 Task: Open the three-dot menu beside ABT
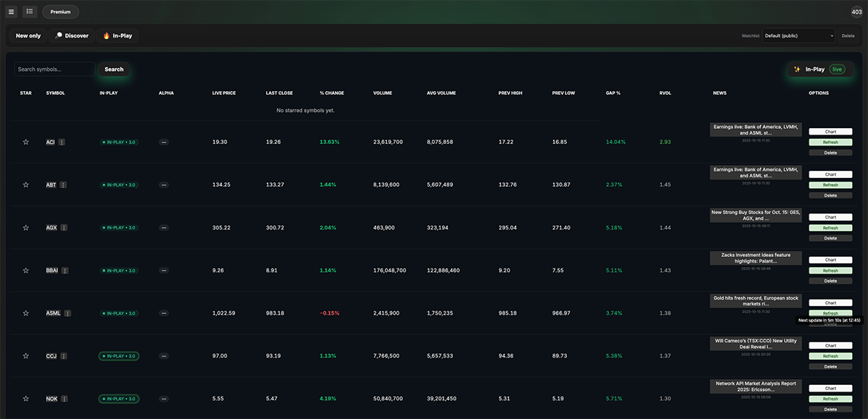[x=63, y=185]
